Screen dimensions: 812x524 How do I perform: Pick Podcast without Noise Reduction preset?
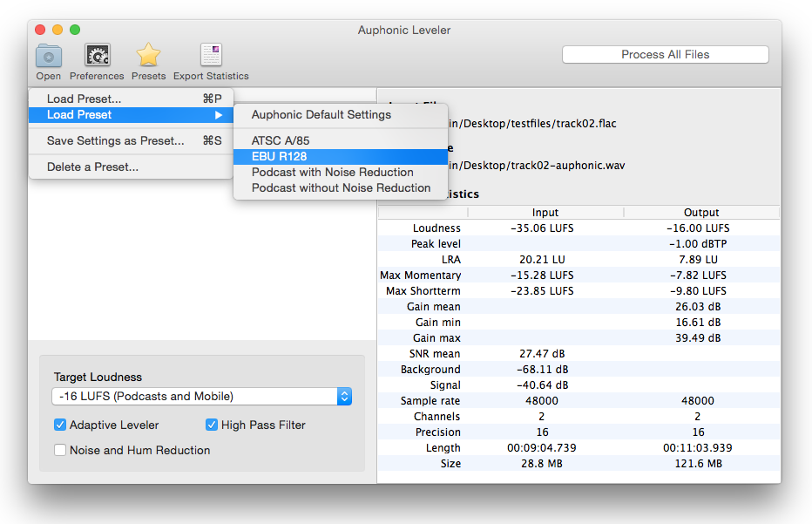point(341,187)
